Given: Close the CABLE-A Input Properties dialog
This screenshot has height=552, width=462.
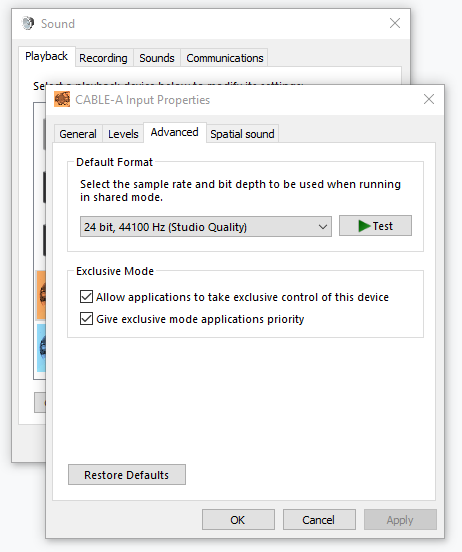Looking at the screenshot, I should pos(429,99).
